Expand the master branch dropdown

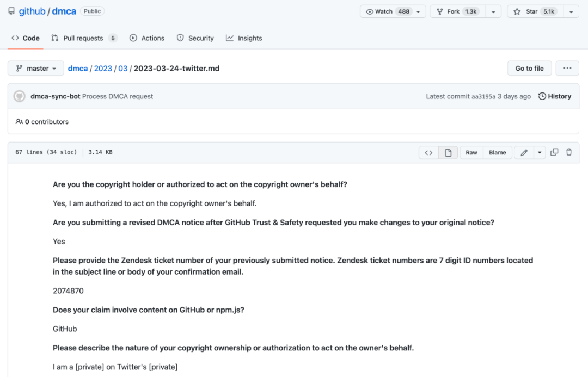pos(36,69)
